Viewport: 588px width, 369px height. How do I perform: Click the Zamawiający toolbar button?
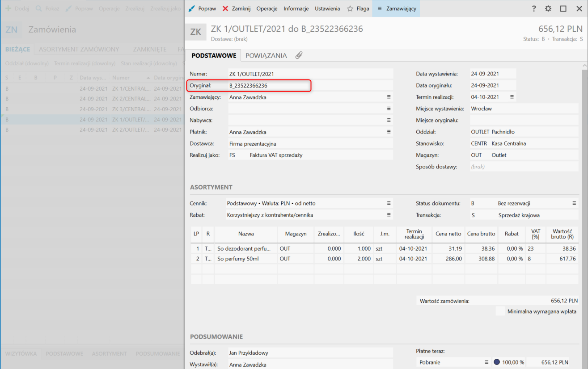point(396,8)
